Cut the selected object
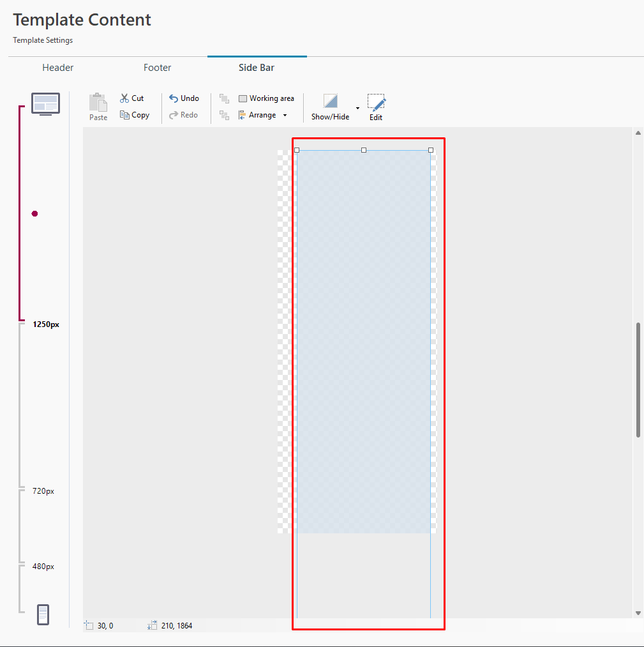This screenshot has width=644, height=647. (x=132, y=98)
